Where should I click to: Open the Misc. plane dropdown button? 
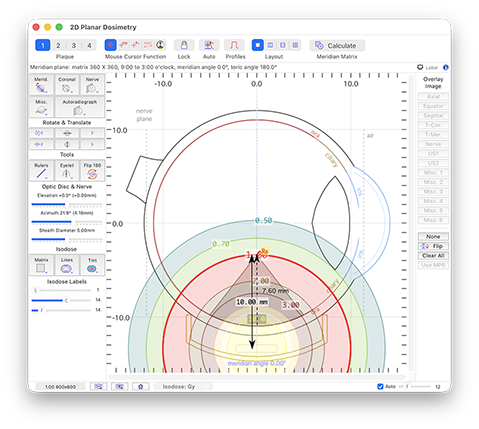click(x=41, y=107)
